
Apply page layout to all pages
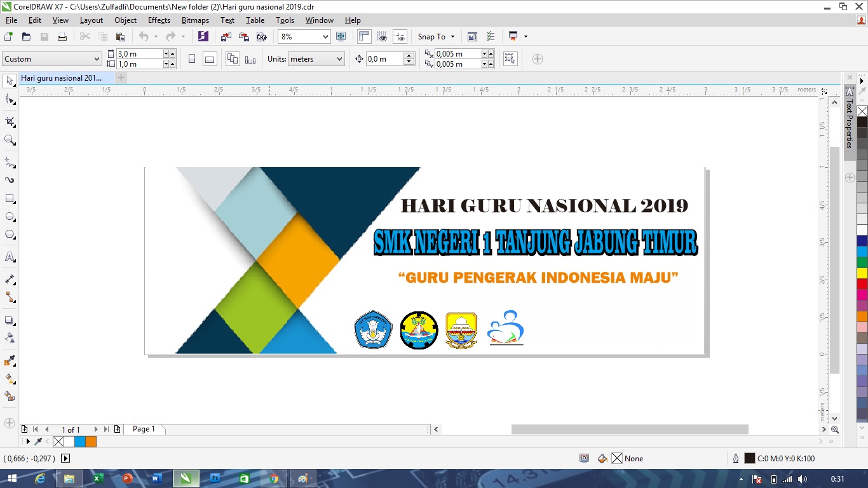tap(233, 59)
